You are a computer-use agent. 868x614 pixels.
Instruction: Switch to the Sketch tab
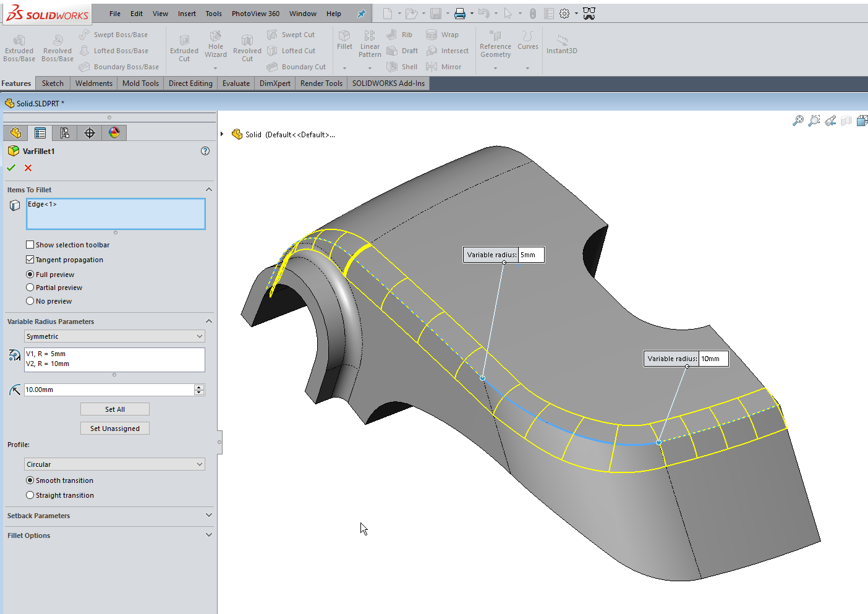[x=53, y=83]
